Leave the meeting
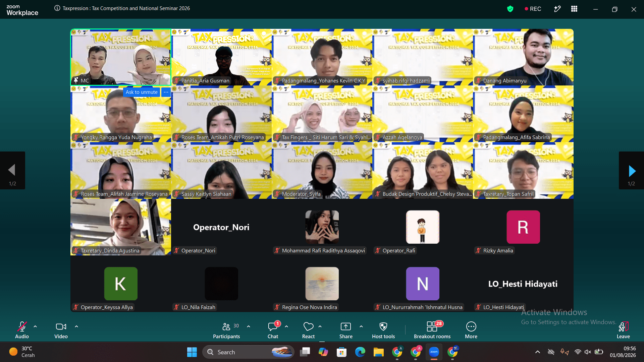The image size is (644, 362). 623,330
